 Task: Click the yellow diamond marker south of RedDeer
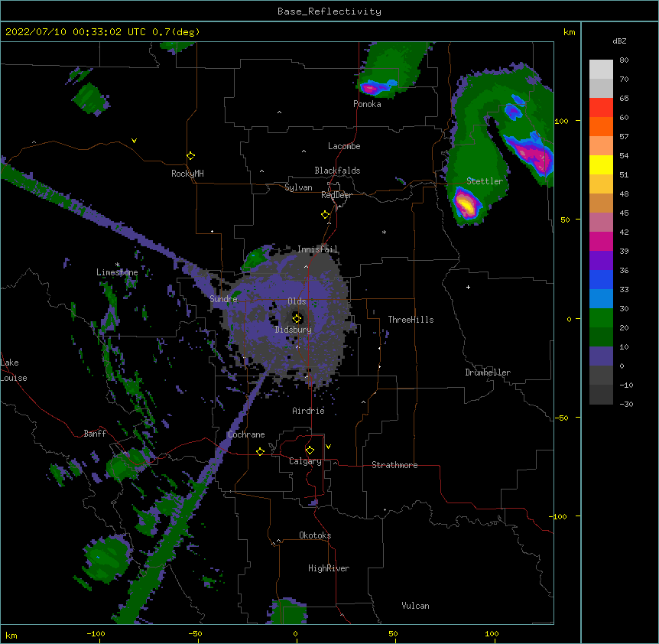pyautogui.click(x=325, y=215)
